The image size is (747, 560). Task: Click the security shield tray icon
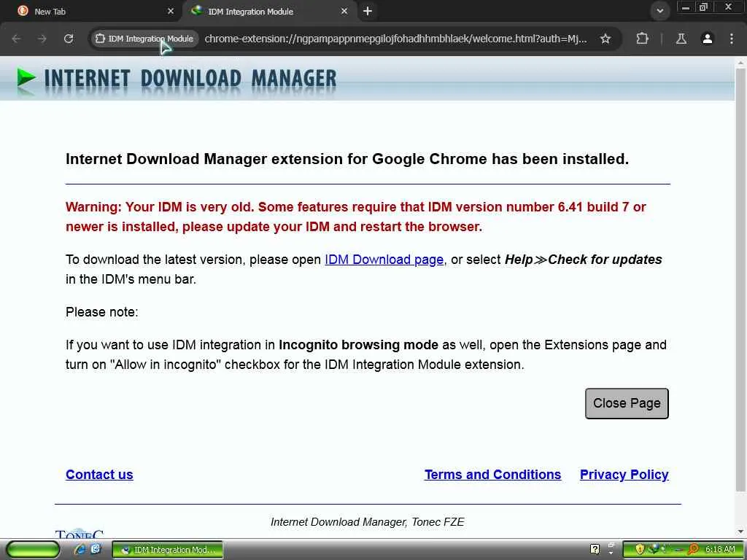[x=640, y=550]
